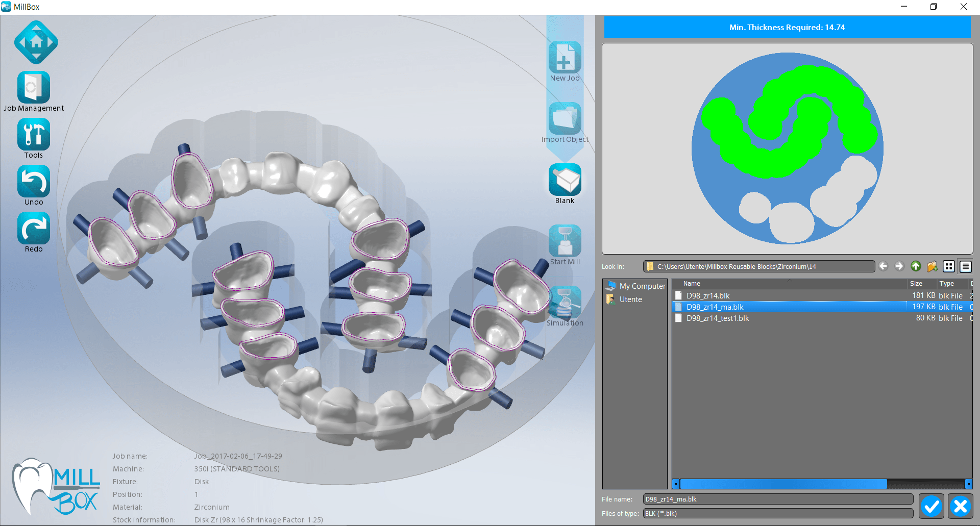
Task: Click the blank disk preview image
Action: 788,148
